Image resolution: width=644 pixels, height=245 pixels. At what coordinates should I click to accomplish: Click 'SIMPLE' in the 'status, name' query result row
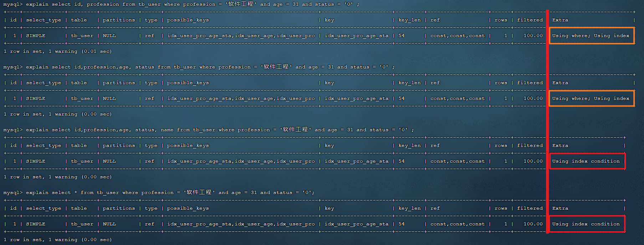pos(36,161)
